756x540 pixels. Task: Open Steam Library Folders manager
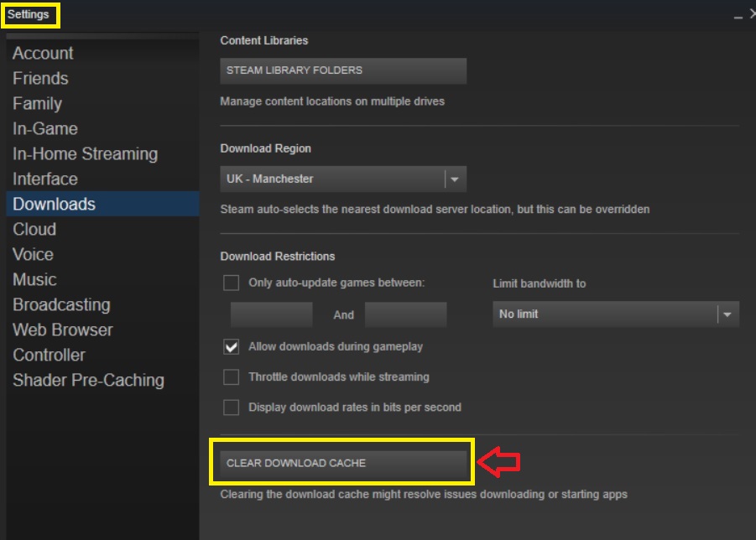342,70
